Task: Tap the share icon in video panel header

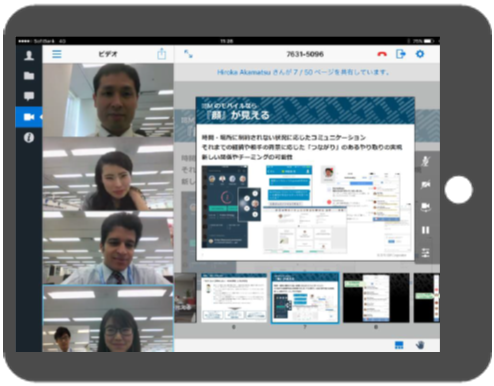Action: click(162, 54)
